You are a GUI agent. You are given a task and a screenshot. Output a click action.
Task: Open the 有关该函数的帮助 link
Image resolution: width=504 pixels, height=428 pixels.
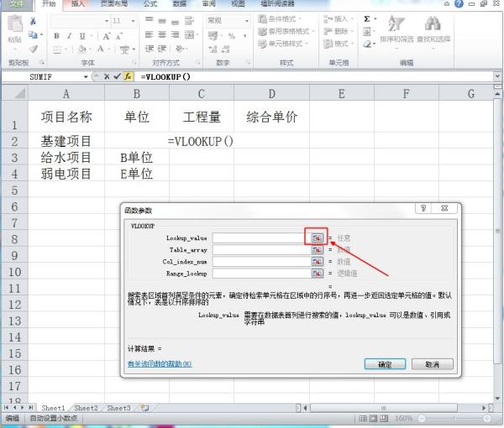(159, 363)
